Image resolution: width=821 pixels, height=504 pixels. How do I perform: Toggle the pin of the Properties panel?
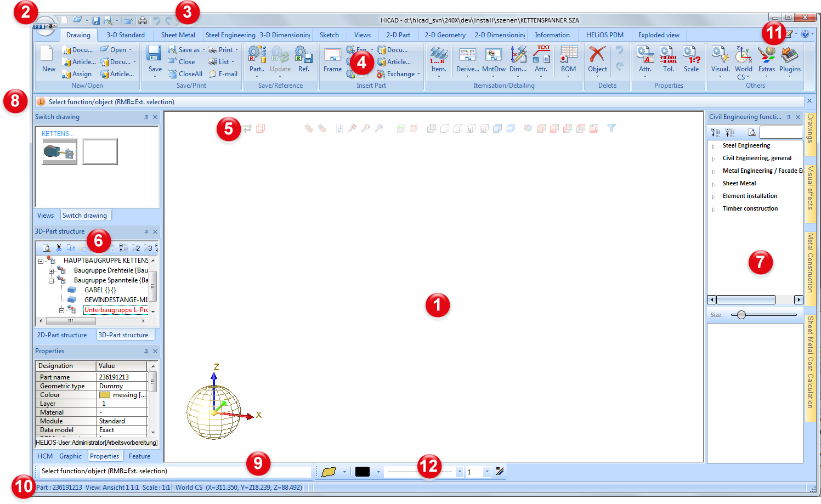(x=146, y=351)
